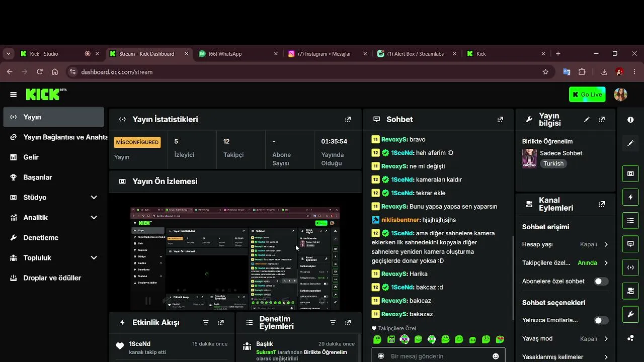
Task: Click the Google Translate icon in the address bar
Action: click(567, 72)
